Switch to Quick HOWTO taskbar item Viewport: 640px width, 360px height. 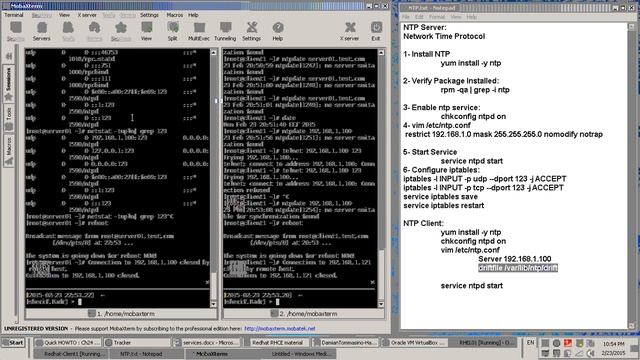tap(67, 343)
